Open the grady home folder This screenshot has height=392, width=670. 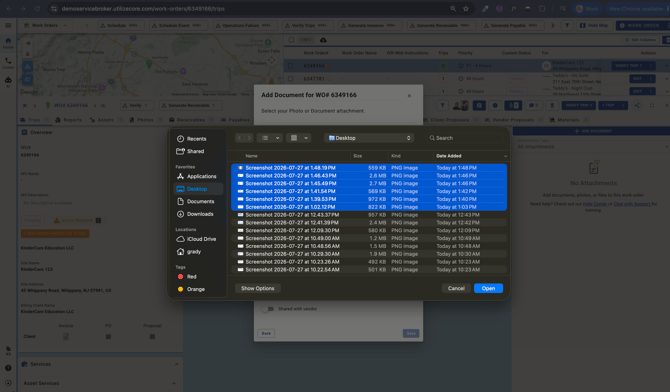189,251
